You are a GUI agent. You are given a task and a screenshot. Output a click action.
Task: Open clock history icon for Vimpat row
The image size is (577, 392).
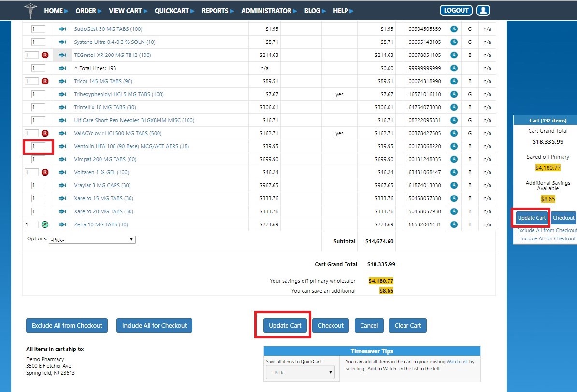[x=454, y=159]
